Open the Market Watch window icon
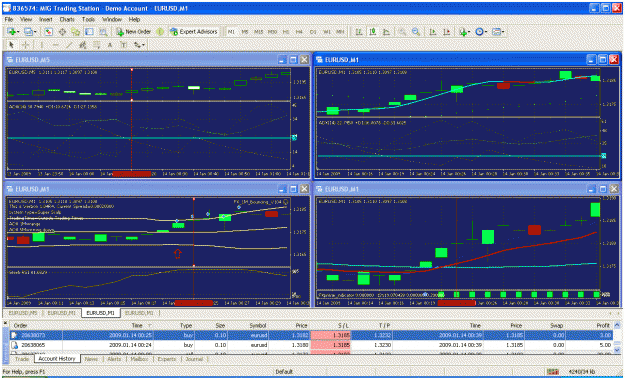625x378 pixels. tap(49, 32)
